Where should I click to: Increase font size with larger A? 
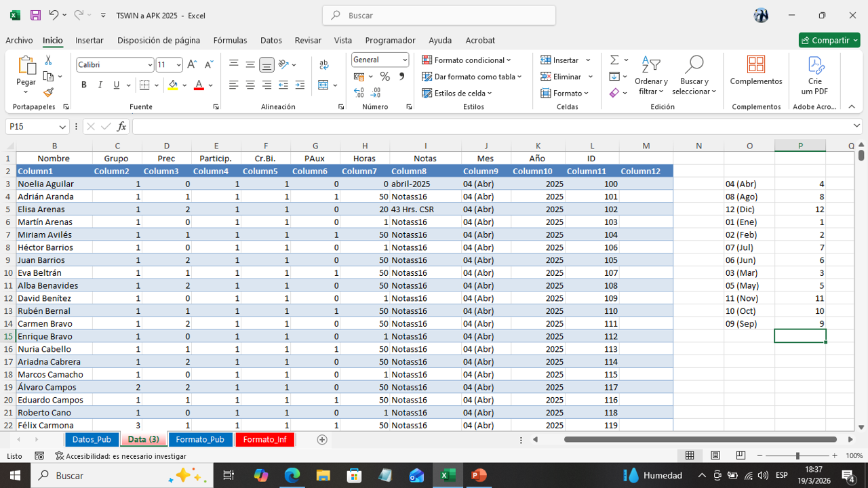[192, 64]
